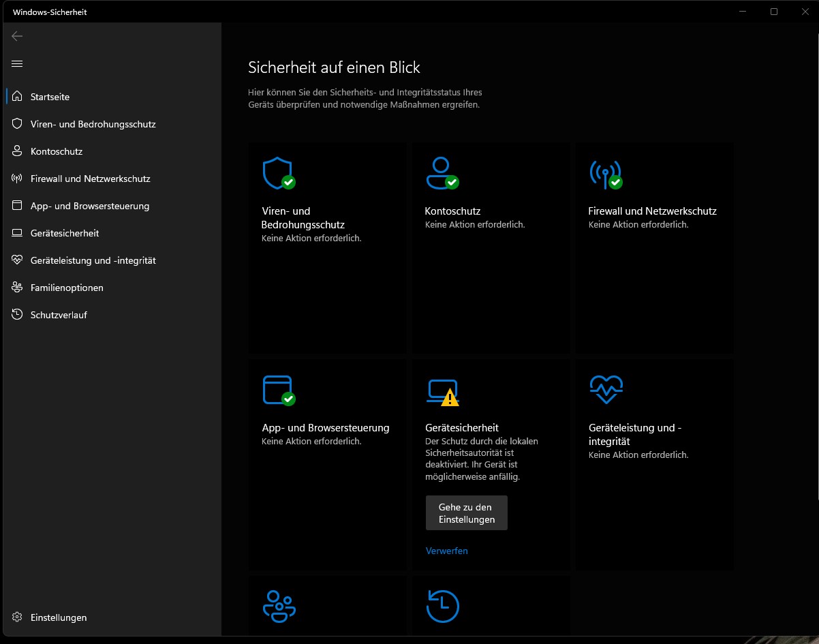
Task: Click the heart icon for Geräteleistung in sidebar
Action: 17,260
